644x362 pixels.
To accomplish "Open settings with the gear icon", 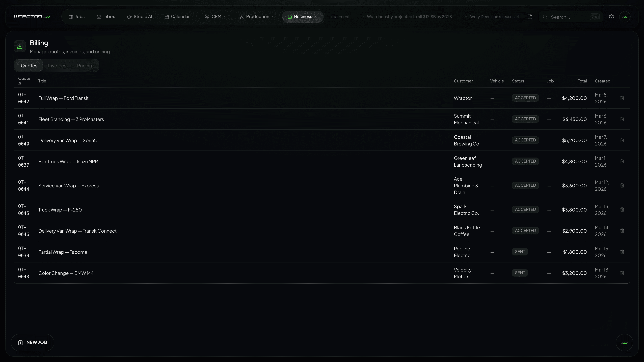I will coord(611,17).
